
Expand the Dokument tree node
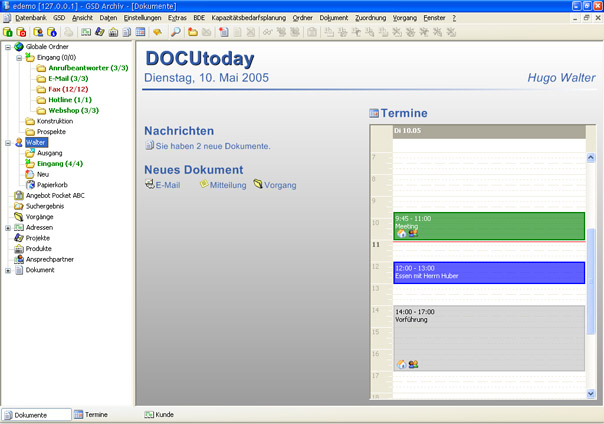pyautogui.click(x=8, y=270)
